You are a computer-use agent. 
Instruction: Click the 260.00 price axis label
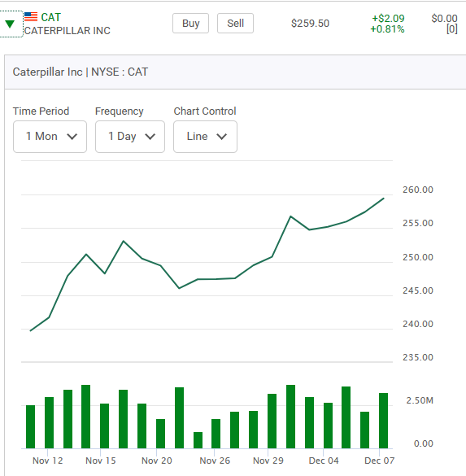pyautogui.click(x=418, y=190)
